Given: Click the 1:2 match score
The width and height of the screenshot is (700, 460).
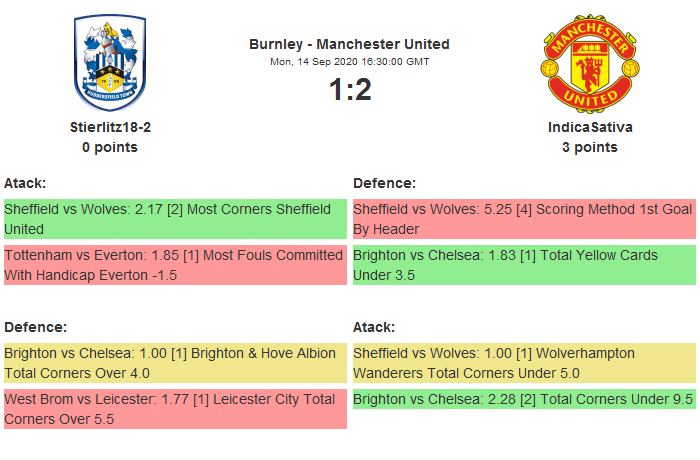Looking at the screenshot, I should point(350,90).
